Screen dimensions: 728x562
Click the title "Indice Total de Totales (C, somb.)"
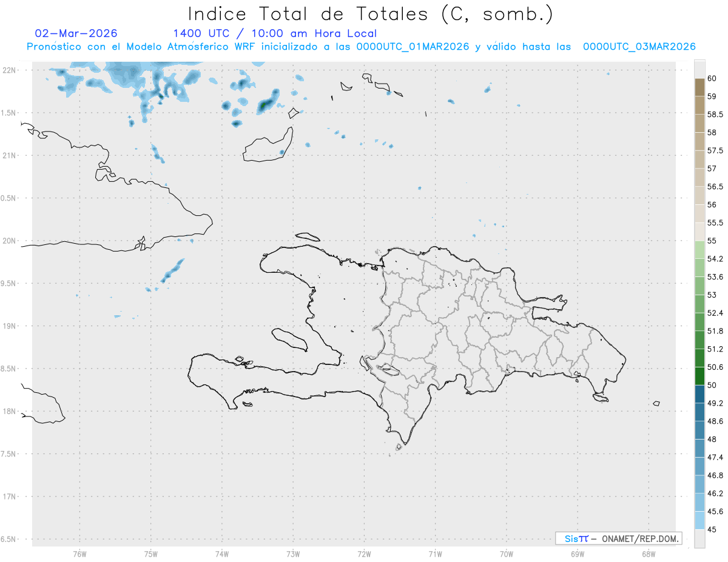[x=370, y=14]
